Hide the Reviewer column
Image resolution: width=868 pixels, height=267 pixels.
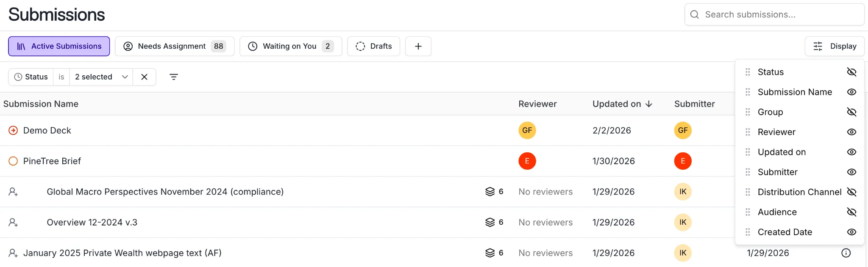(x=851, y=132)
